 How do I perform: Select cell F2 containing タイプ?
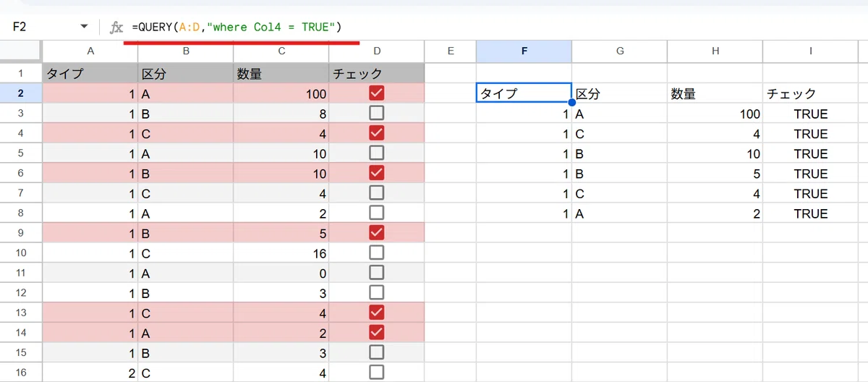point(524,93)
